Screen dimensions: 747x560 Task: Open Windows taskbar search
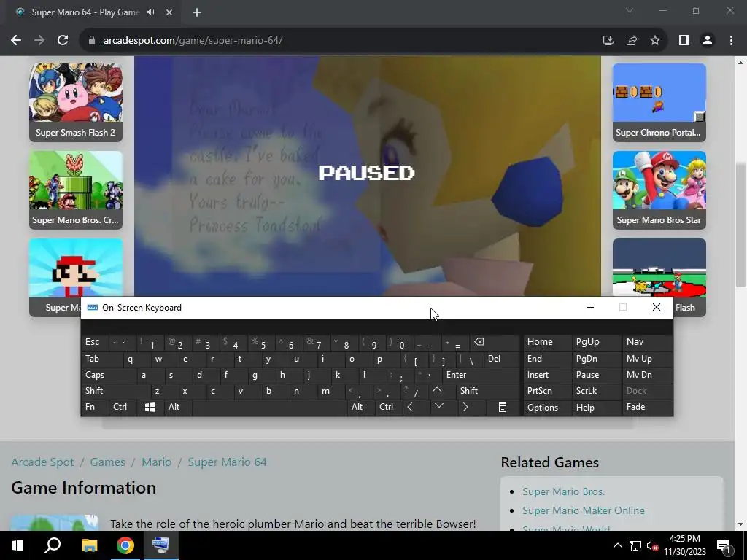coord(53,545)
